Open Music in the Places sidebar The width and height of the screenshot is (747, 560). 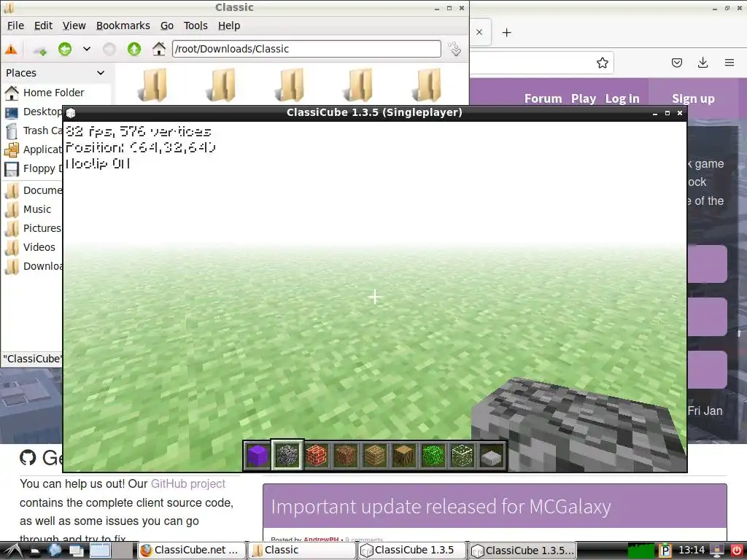(x=28, y=209)
